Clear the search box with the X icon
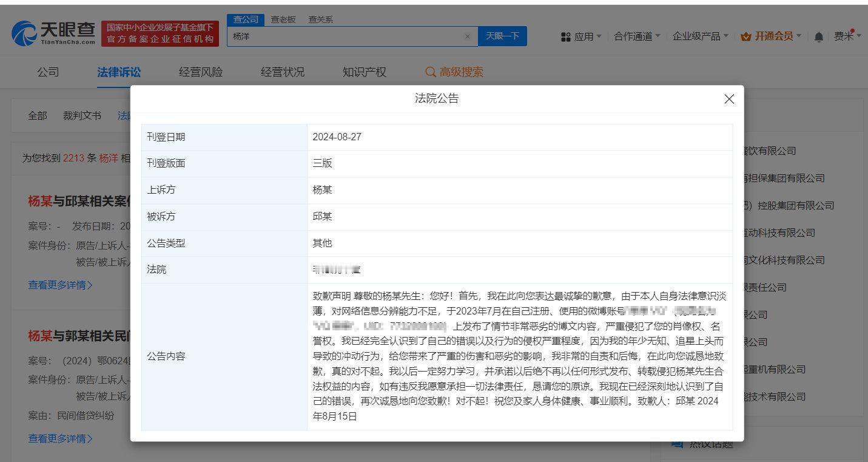This screenshot has height=462, width=868. tap(467, 36)
